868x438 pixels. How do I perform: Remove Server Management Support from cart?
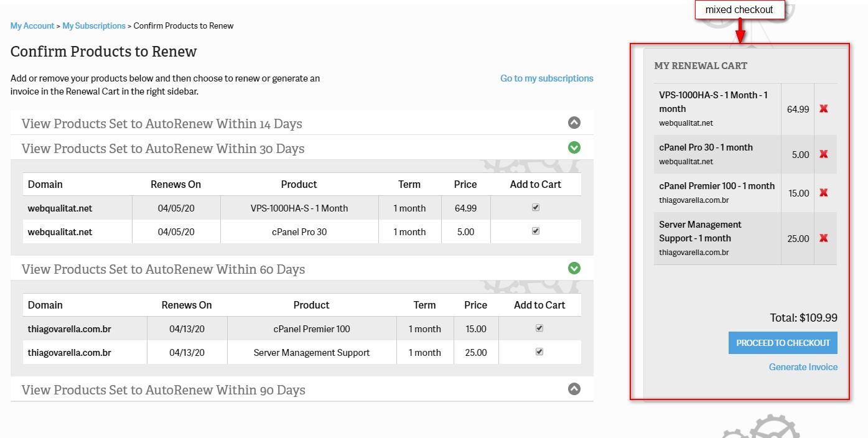pos(824,238)
